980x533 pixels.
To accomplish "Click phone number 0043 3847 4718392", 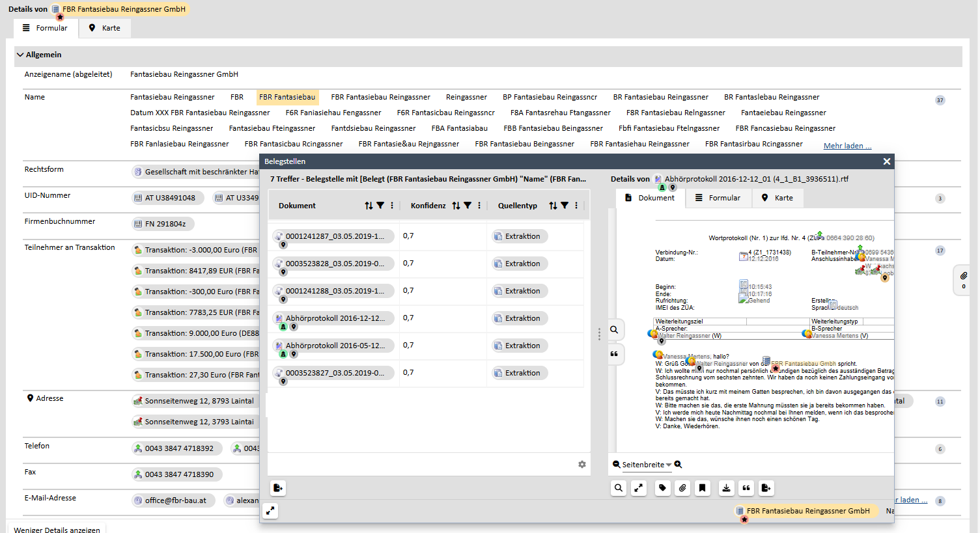I will tap(177, 448).
